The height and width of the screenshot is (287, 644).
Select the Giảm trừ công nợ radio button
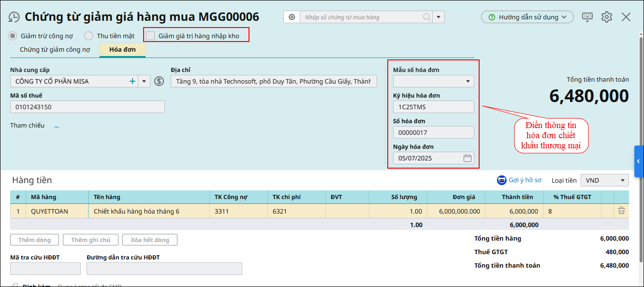point(13,36)
